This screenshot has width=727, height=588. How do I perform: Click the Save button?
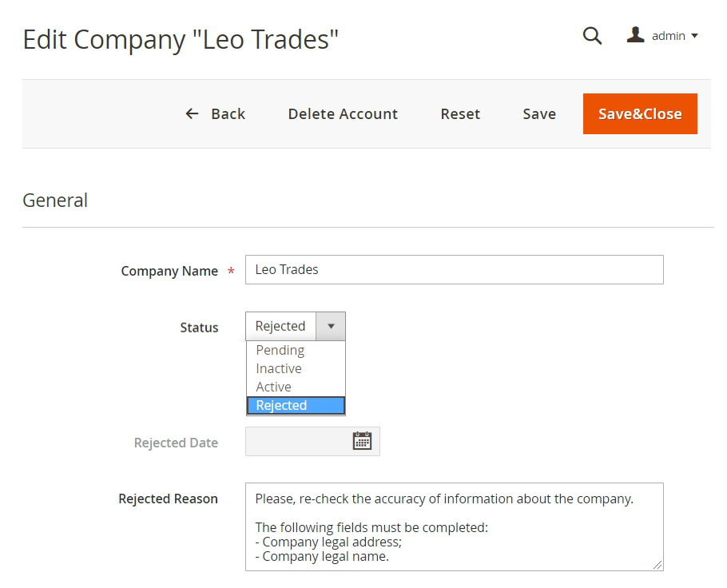click(539, 113)
